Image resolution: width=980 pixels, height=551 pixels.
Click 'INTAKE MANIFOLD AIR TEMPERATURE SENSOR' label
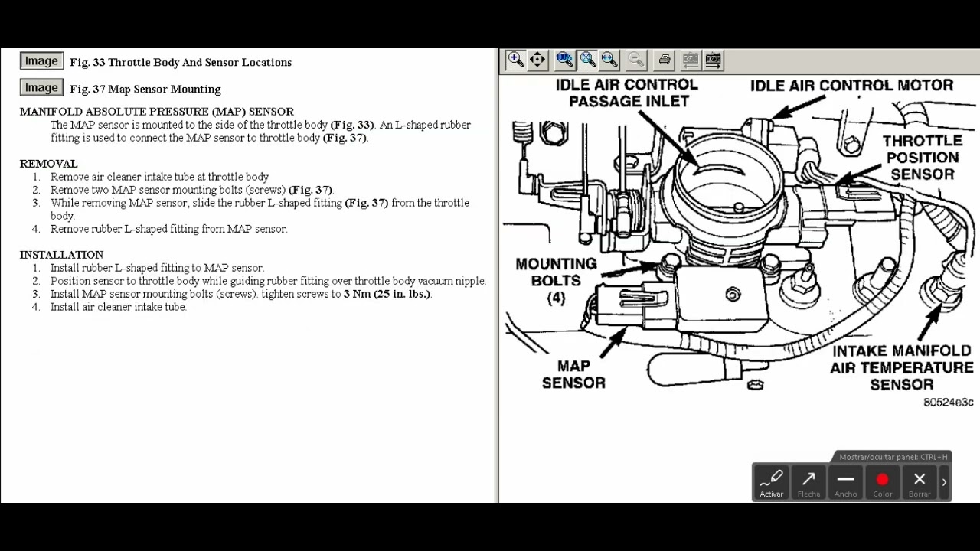click(902, 368)
